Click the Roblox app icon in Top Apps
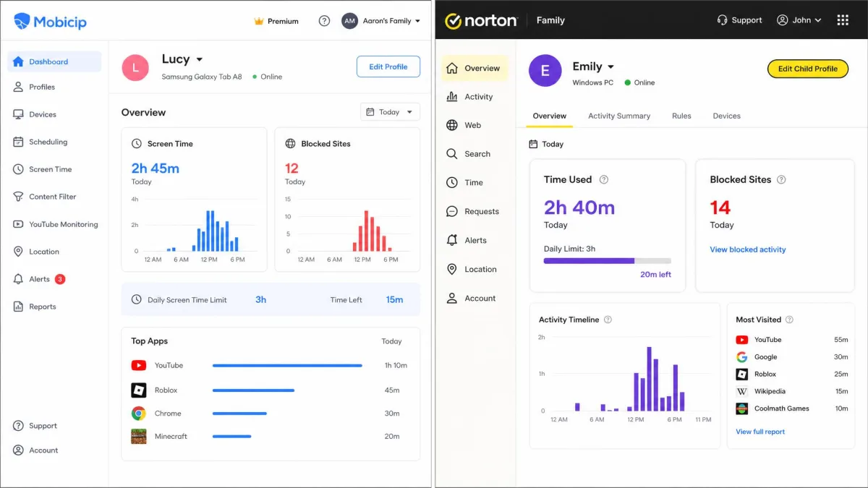The height and width of the screenshot is (488, 868). point(138,390)
